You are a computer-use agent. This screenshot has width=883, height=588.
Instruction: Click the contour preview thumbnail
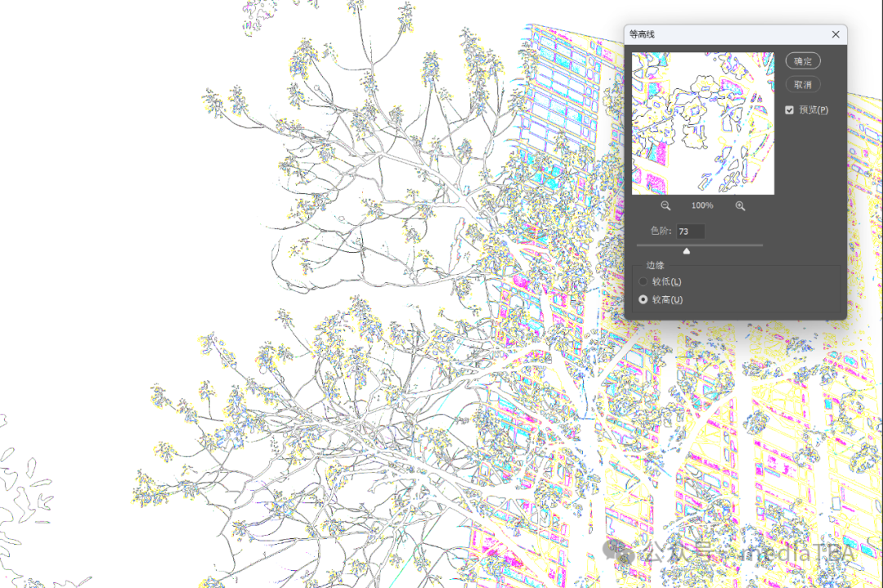(x=703, y=123)
